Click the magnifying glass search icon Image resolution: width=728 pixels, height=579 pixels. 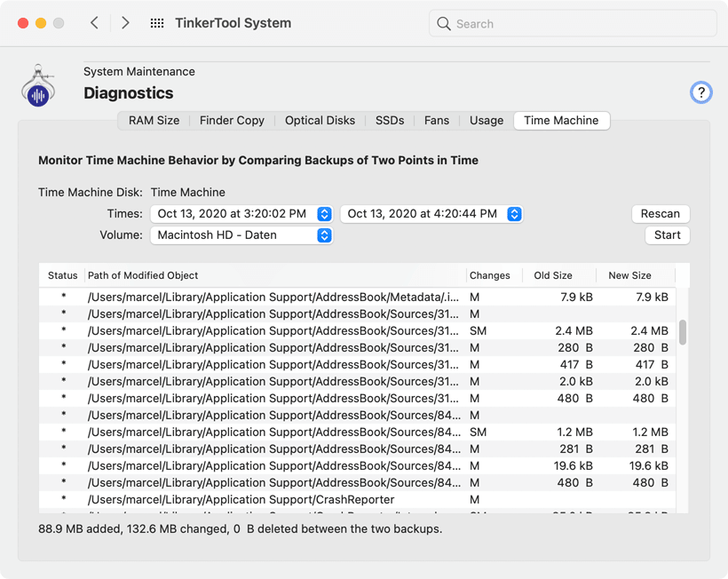(444, 24)
